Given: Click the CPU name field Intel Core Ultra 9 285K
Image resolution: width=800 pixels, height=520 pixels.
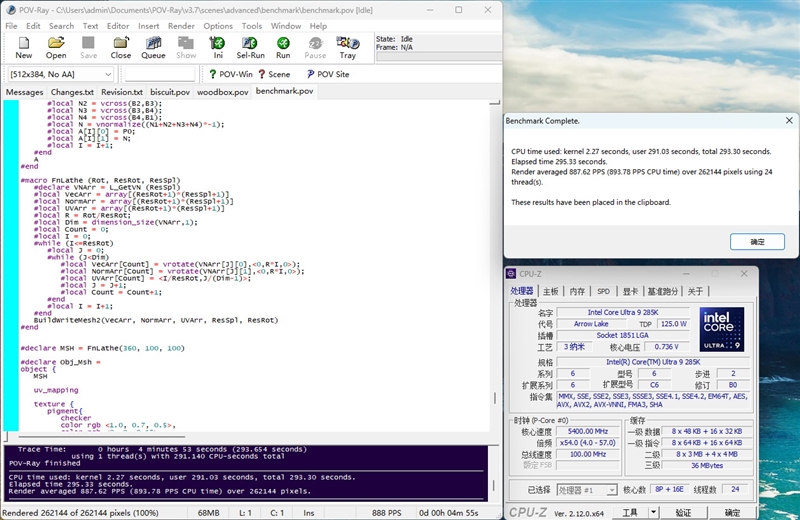Looking at the screenshot, I should 622,312.
